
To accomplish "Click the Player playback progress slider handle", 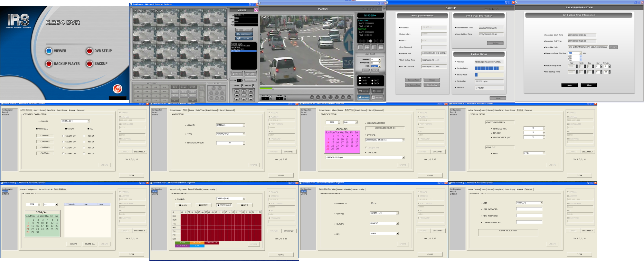I will pyautogui.click(x=273, y=88).
